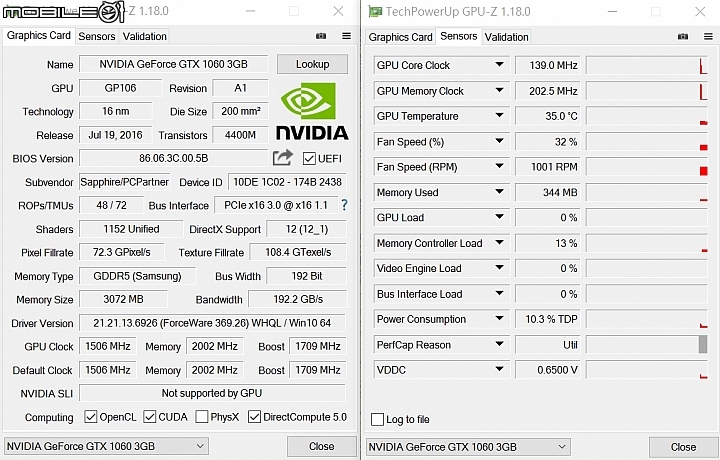Screen dimensions: 720x460
Task: Minimize the right GPU-Z Sensors window
Action: (612, 11)
